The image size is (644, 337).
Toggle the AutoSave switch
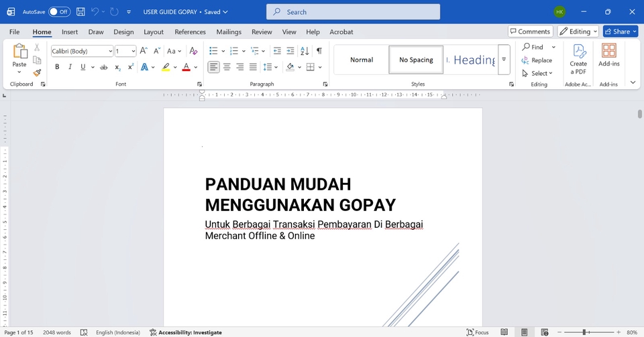tap(59, 12)
